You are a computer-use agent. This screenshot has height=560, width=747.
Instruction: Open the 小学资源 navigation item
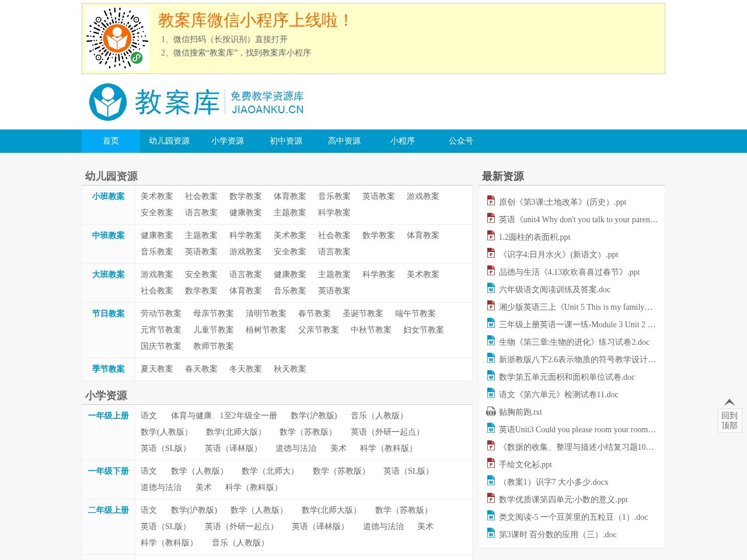228,141
